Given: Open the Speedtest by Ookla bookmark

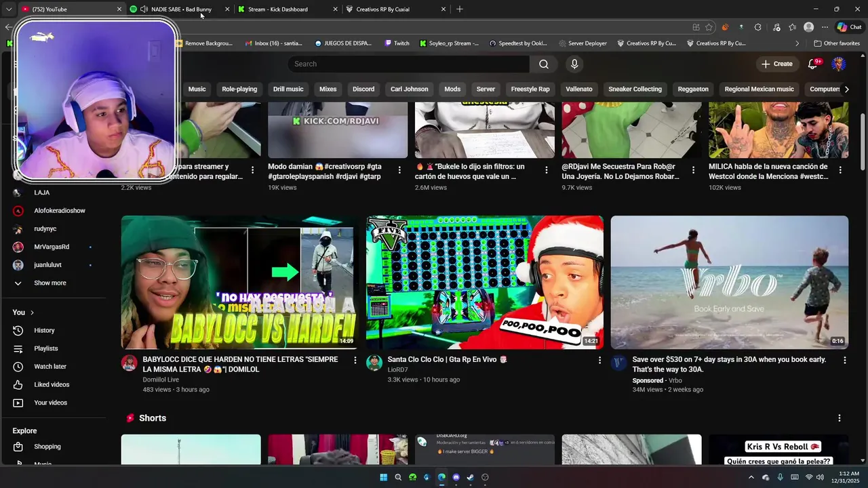Looking at the screenshot, I should (x=518, y=43).
